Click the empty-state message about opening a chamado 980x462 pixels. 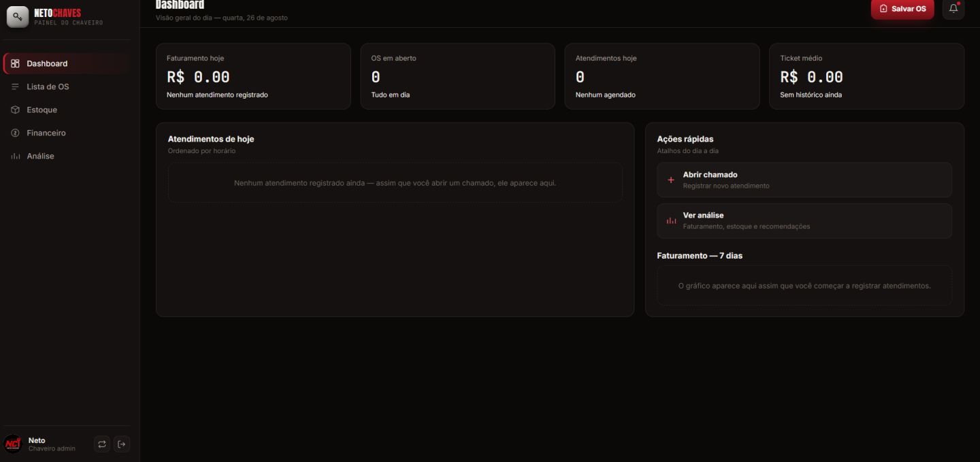pos(395,183)
